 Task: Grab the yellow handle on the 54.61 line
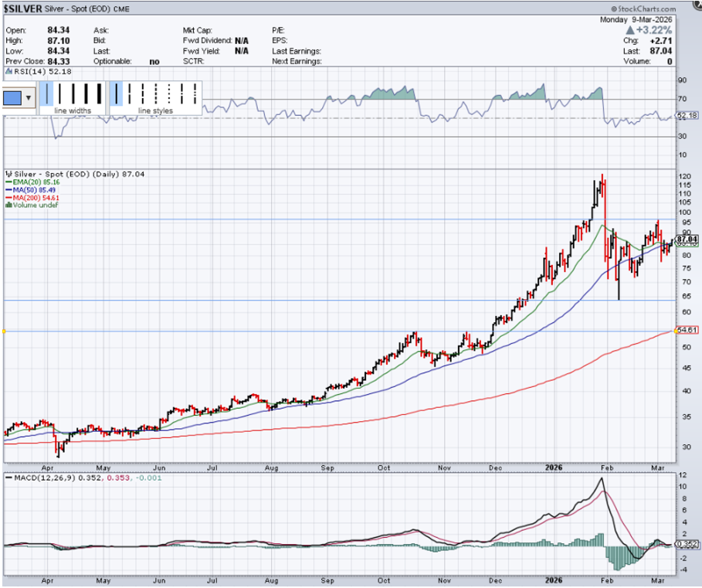click(x=5, y=331)
